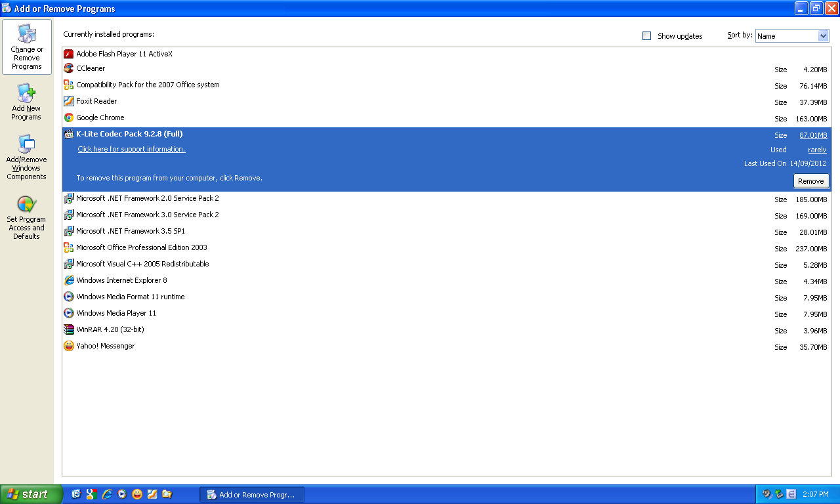This screenshot has height=504, width=840.
Task: Click the Remove button for K-Lite Codec Pack
Action: (x=811, y=181)
